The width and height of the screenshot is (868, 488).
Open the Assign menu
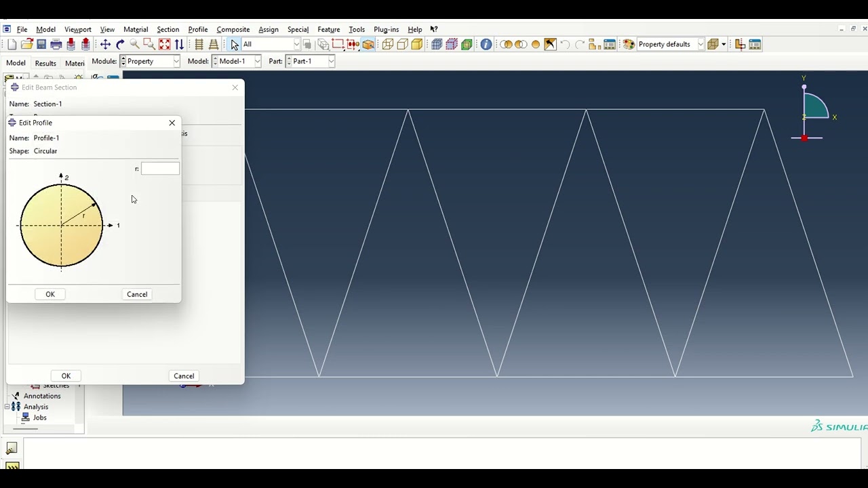[269, 30]
